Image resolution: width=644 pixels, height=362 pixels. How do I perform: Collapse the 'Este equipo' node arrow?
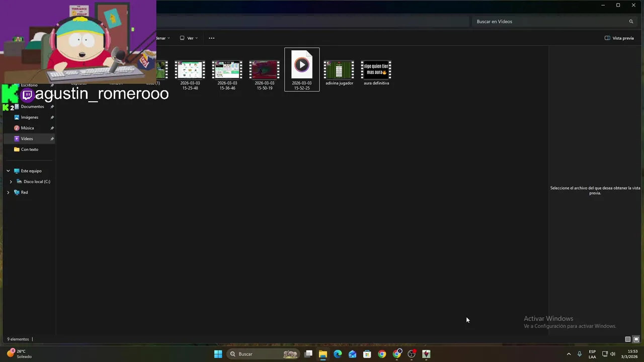(8, 171)
